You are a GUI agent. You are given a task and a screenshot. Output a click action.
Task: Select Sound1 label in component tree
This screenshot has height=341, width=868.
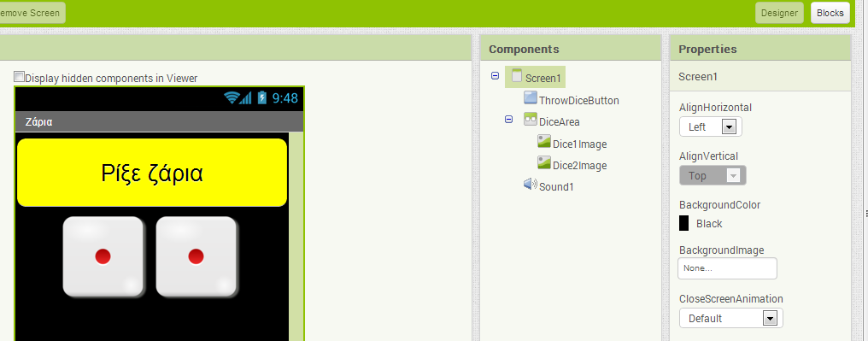pos(556,186)
